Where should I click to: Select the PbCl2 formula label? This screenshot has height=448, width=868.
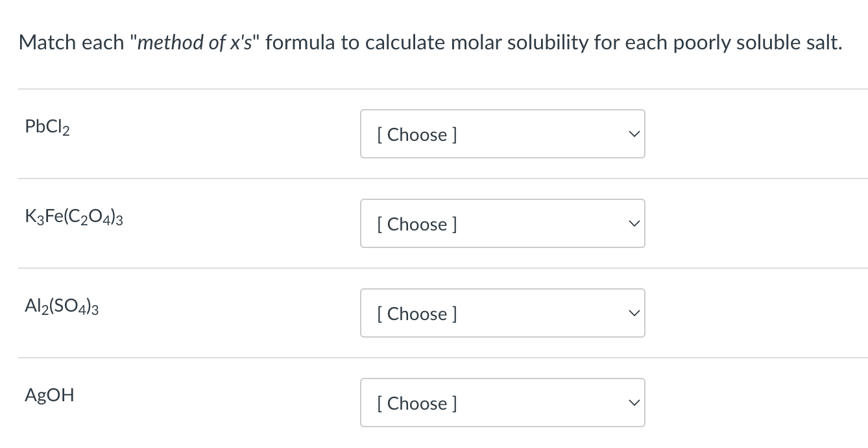coord(46,127)
